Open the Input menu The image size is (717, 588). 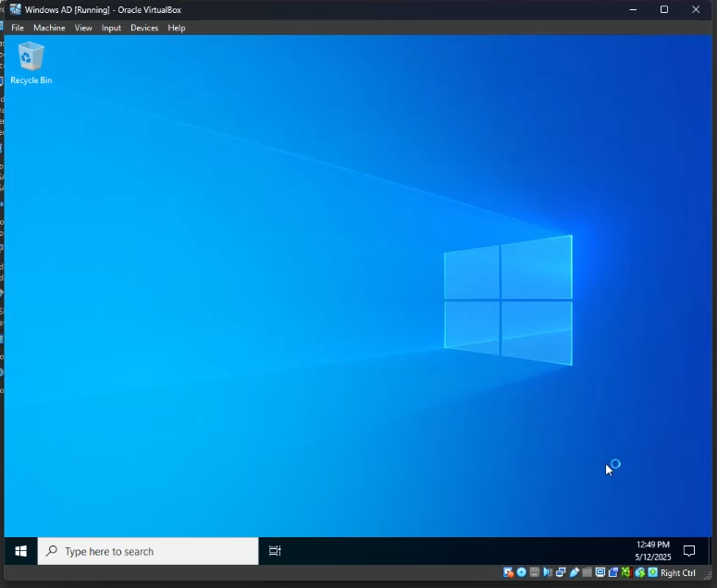pos(111,28)
